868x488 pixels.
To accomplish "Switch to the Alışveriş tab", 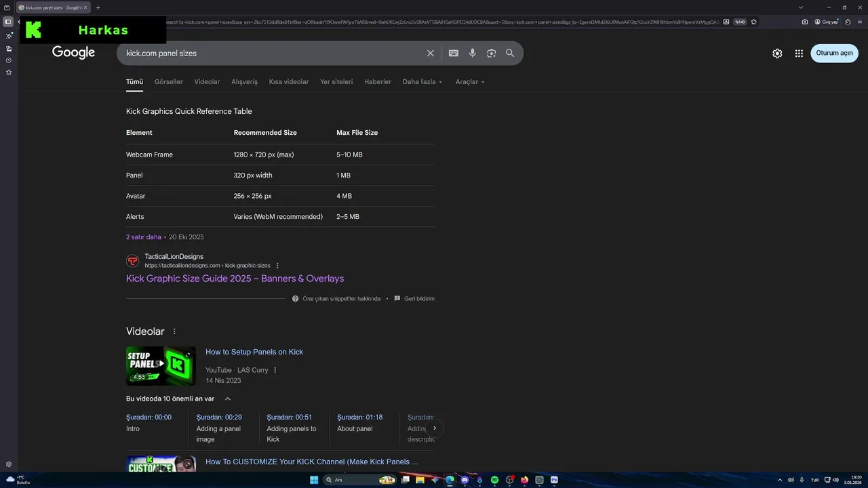I will coord(245,81).
